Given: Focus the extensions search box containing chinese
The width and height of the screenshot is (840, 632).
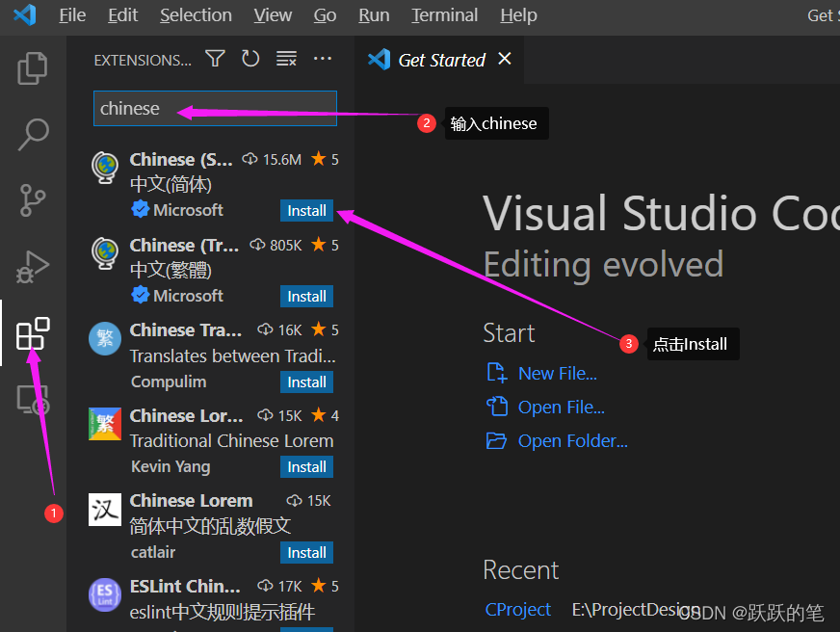Looking at the screenshot, I should [216, 108].
